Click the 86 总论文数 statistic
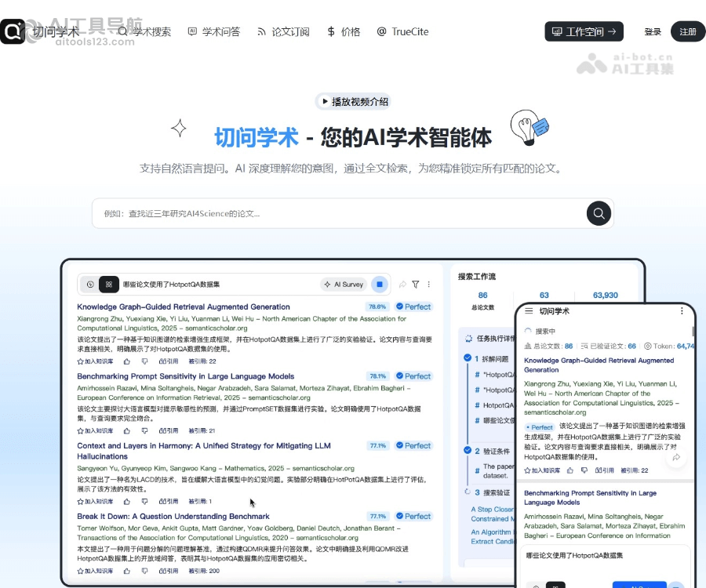The image size is (706, 588). [482, 300]
